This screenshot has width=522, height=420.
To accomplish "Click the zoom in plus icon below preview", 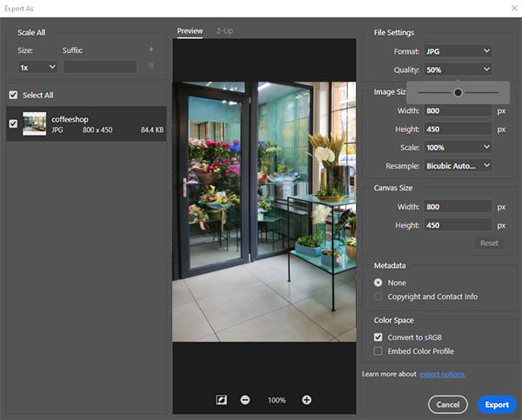I will click(x=306, y=400).
